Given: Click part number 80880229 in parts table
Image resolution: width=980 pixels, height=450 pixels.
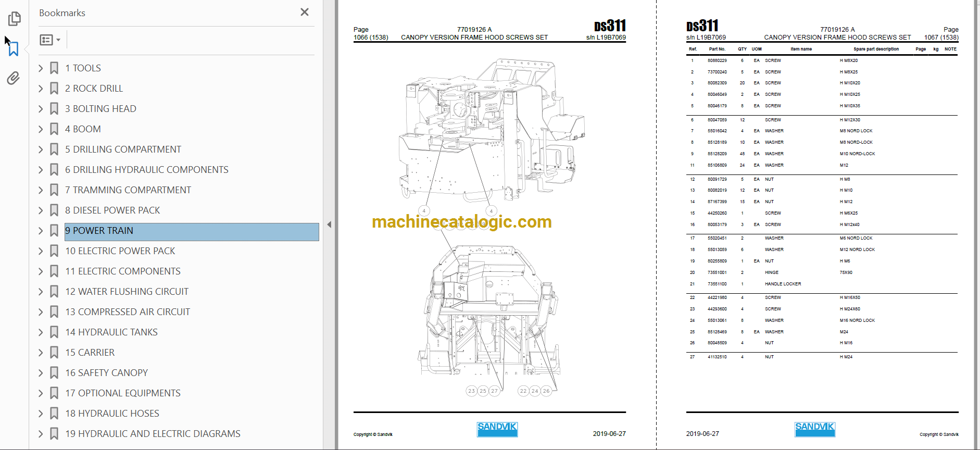Looking at the screenshot, I should pyautogui.click(x=717, y=60).
